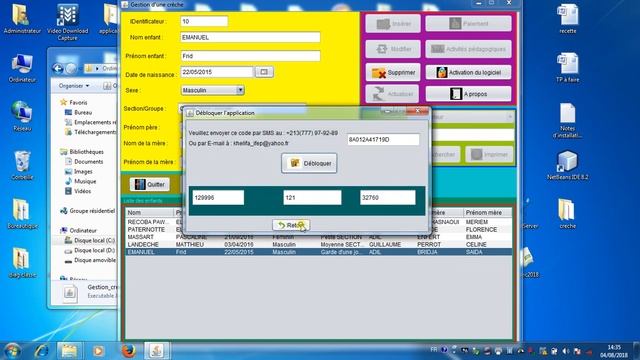640x360 pixels.
Task: Click the IDentificateur field
Action: (x=204, y=21)
